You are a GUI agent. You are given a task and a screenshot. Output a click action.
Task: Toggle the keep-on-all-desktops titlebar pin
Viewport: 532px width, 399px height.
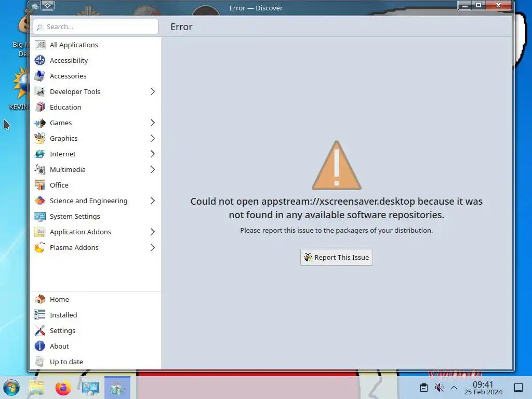(47, 5)
